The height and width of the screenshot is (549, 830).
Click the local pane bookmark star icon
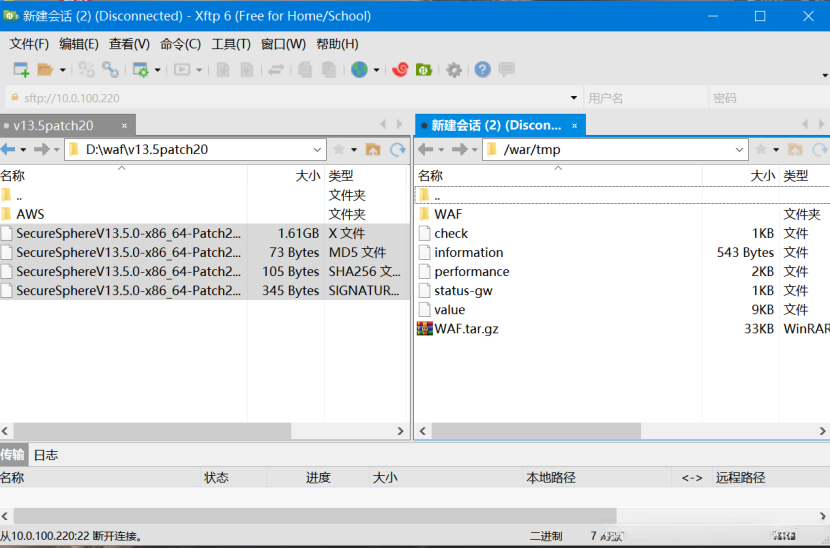click(x=339, y=150)
